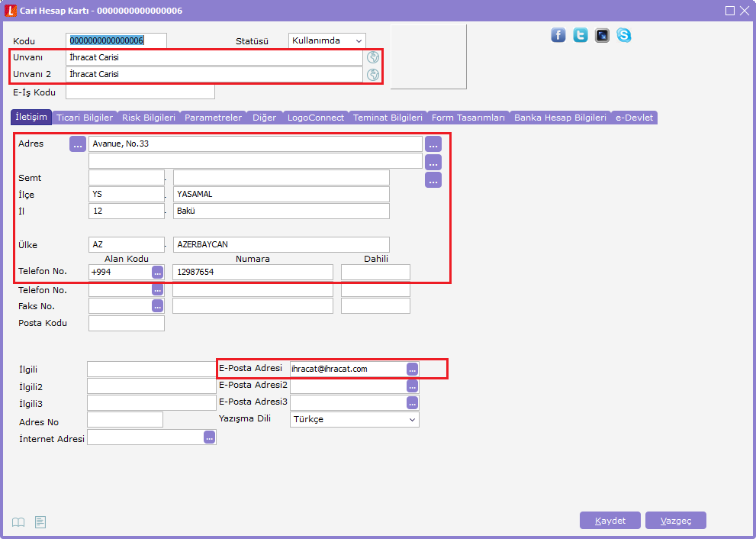The image size is (756, 539).
Task: Switch to the Ticari Bilgiler tab
Action: tap(85, 118)
